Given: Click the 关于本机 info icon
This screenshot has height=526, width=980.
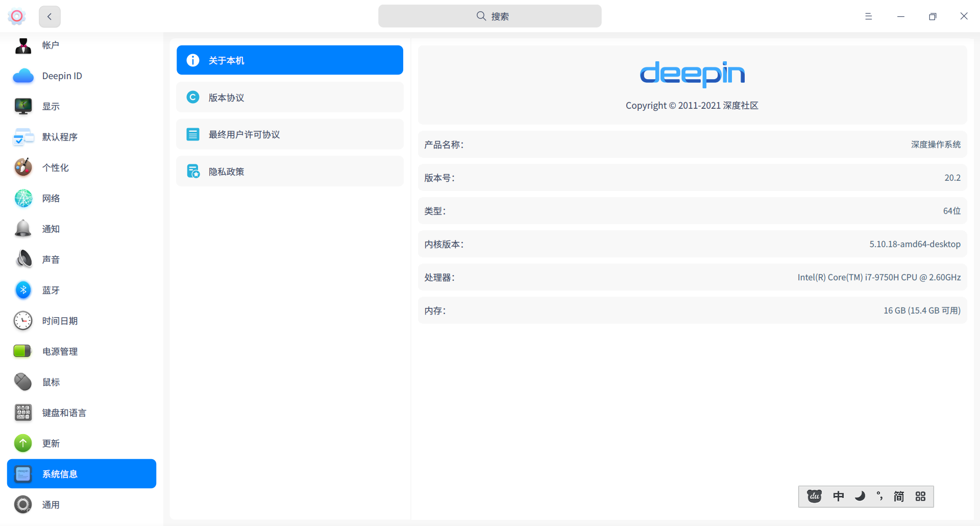Looking at the screenshot, I should coord(193,60).
